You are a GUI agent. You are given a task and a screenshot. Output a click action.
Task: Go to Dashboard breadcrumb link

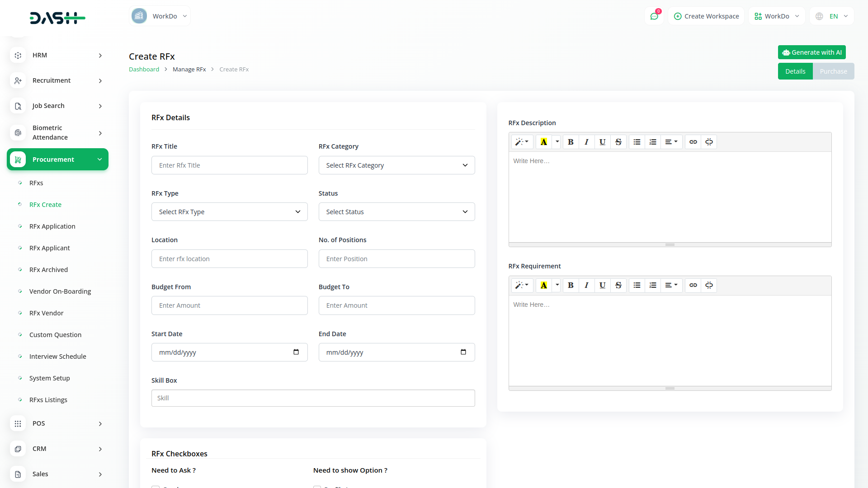click(x=144, y=69)
